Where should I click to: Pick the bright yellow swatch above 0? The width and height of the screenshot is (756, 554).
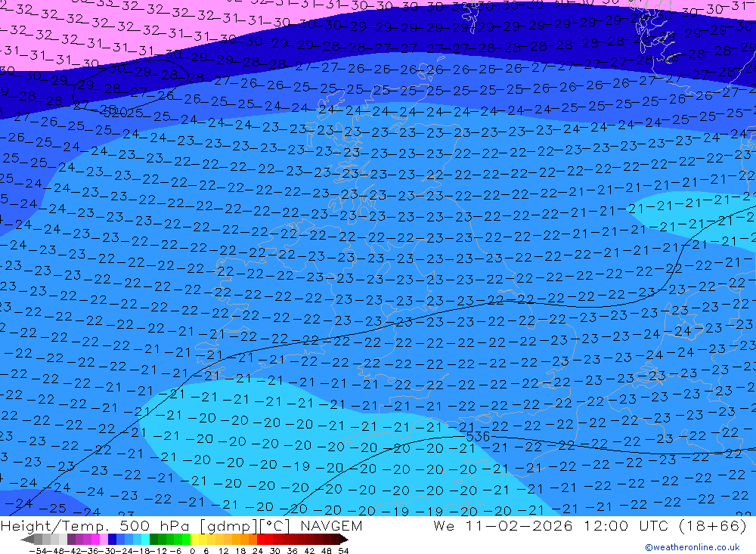[195, 539]
